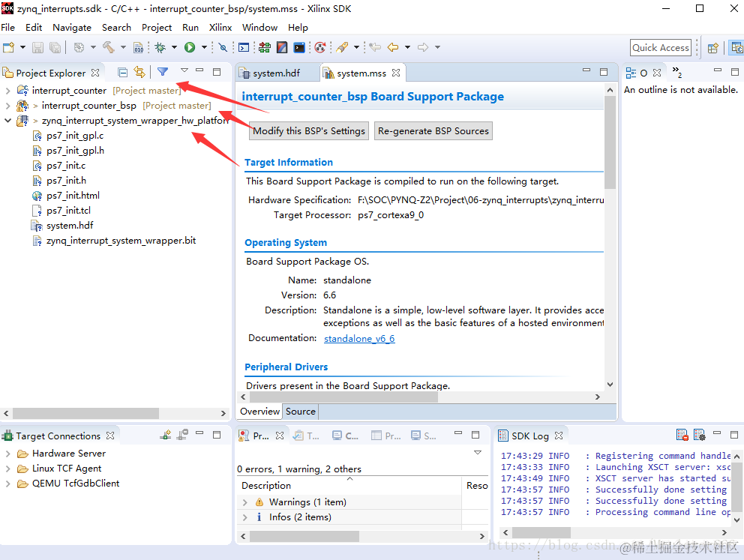
Task: Select the Problems view tab
Action: 261,436
